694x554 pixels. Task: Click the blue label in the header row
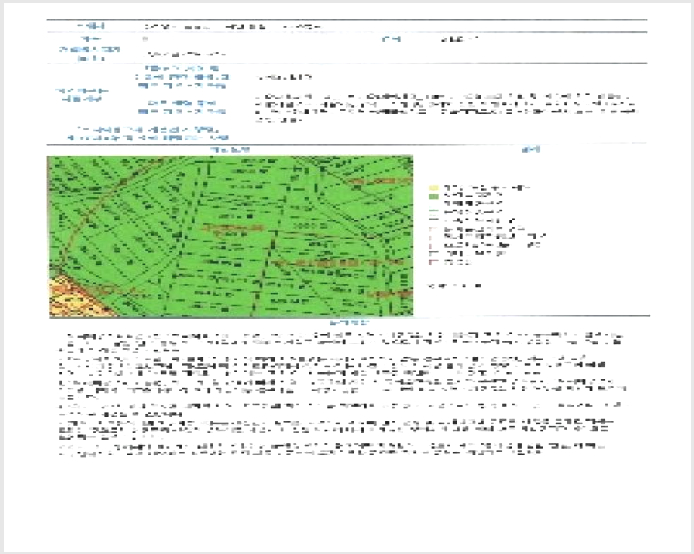tap(90, 26)
